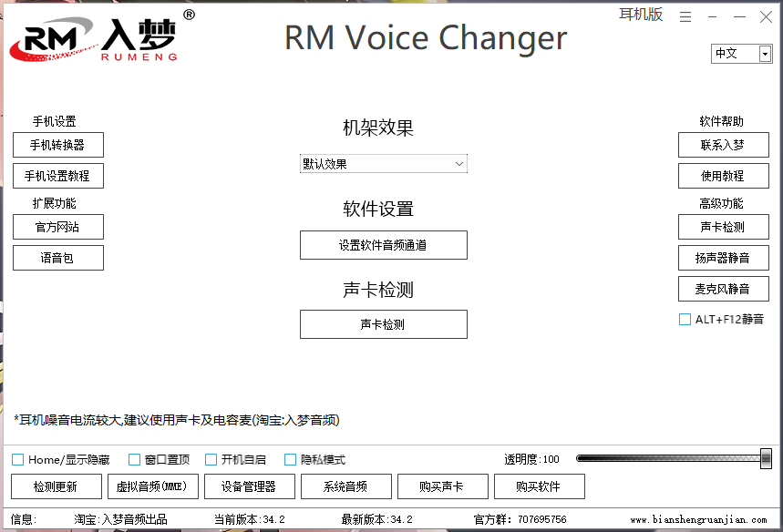Click the center 声卡检测 button
The width and height of the screenshot is (783, 532).
[384, 324]
